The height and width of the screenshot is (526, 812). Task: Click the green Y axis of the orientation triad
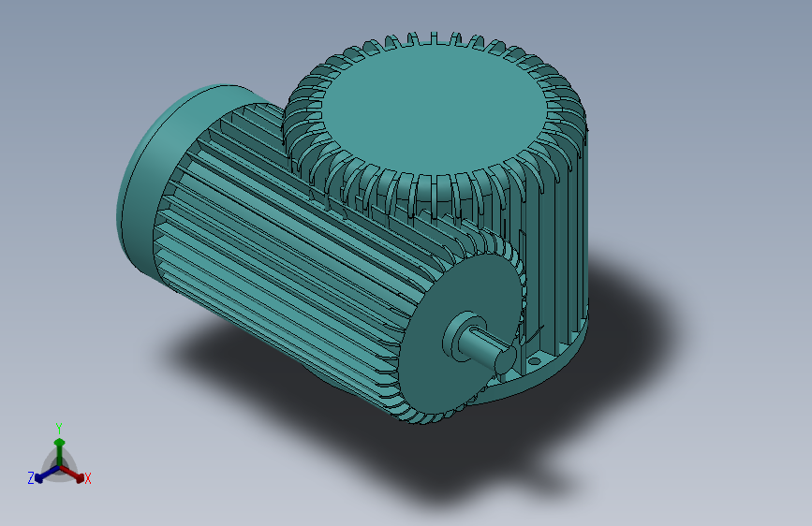(x=59, y=451)
